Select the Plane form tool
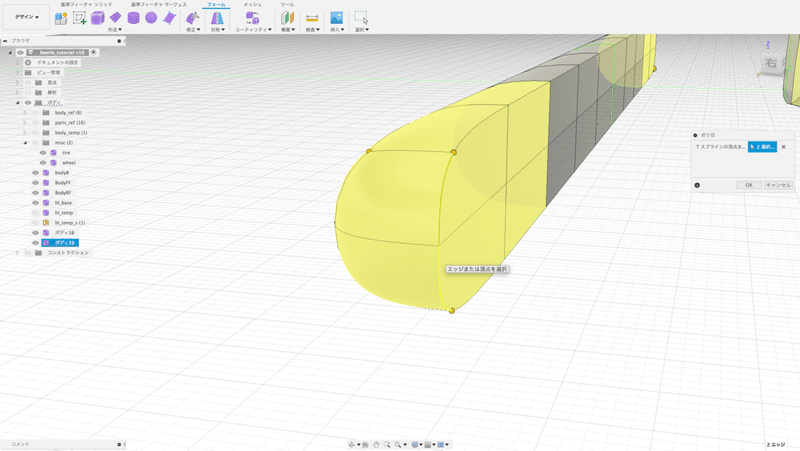This screenshot has width=800, height=451. [x=116, y=18]
